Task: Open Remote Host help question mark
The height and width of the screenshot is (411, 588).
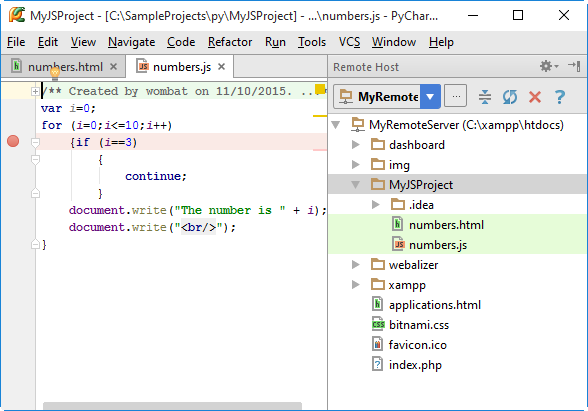Action: point(560,97)
